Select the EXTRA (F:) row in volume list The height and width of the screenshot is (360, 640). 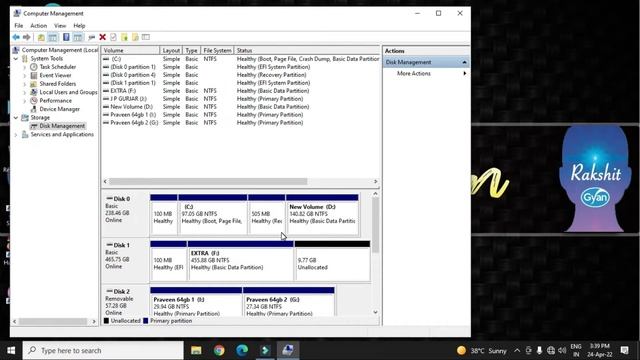(241, 91)
